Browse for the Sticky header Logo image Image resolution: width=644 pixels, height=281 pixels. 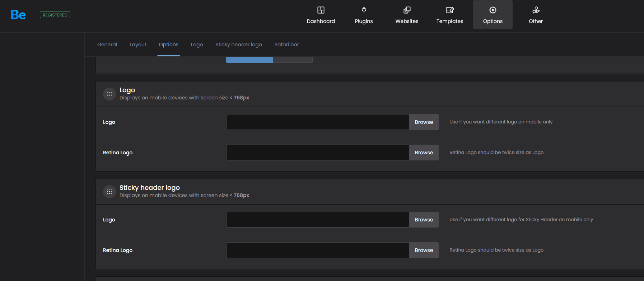click(424, 220)
